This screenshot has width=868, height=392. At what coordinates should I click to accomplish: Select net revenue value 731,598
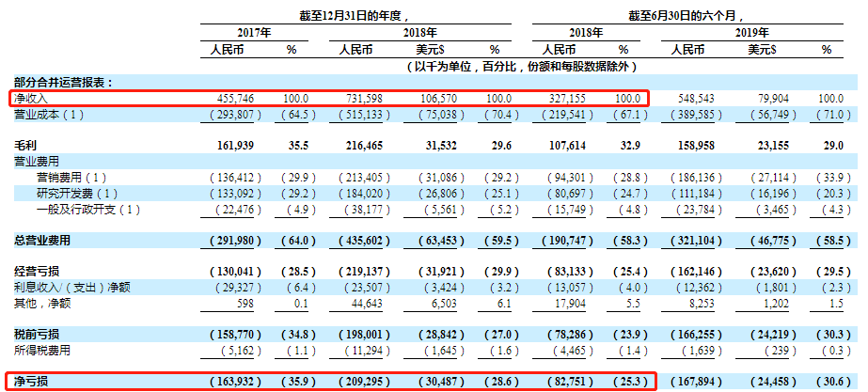(365, 99)
